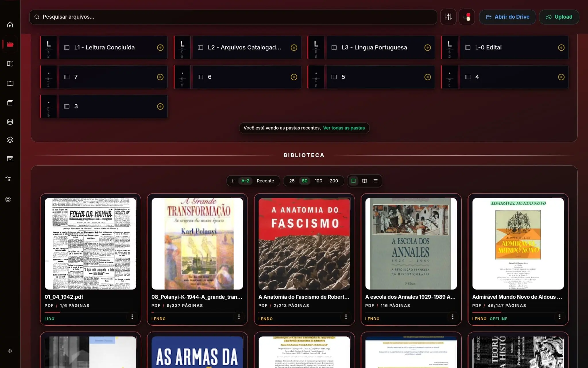
Task: Open filter options sliders button
Action: [x=448, y=17]
